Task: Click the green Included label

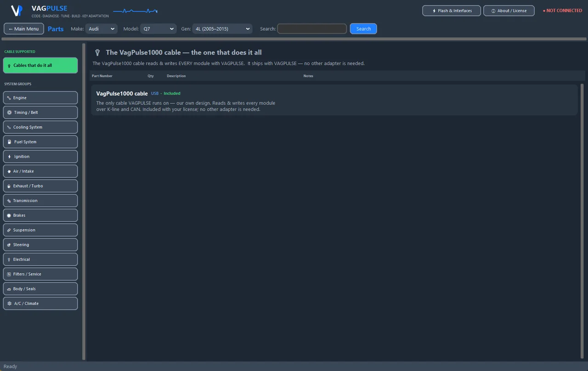Action: point(172,94)
